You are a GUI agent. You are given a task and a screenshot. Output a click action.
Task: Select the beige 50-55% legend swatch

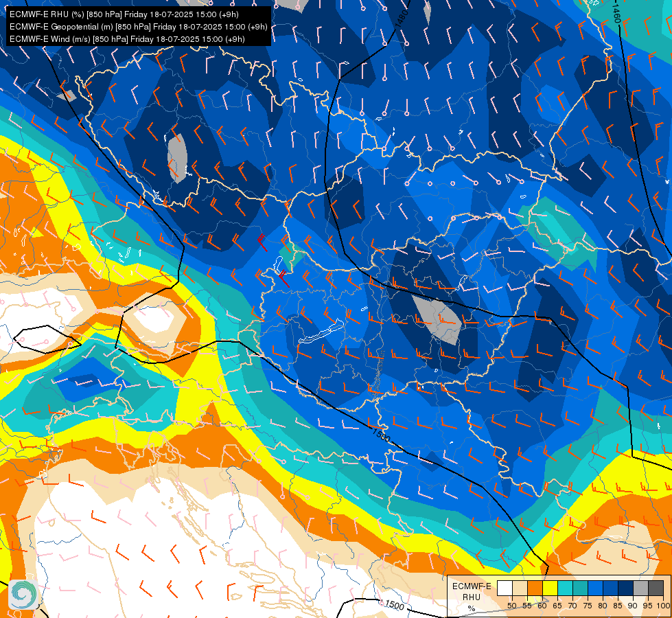pyautogui.click(x=520, y=588)
